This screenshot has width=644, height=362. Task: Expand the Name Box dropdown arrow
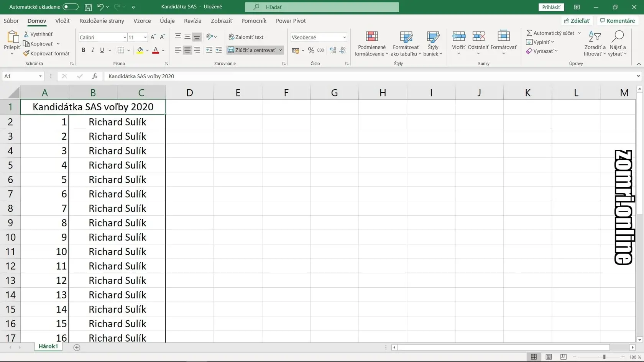click(x=40, y=76)
